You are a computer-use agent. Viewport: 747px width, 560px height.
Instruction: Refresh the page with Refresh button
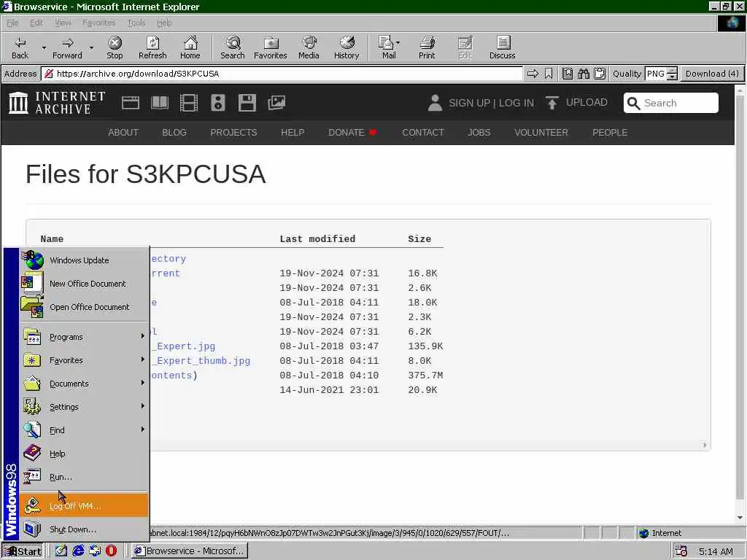[152, 47]
